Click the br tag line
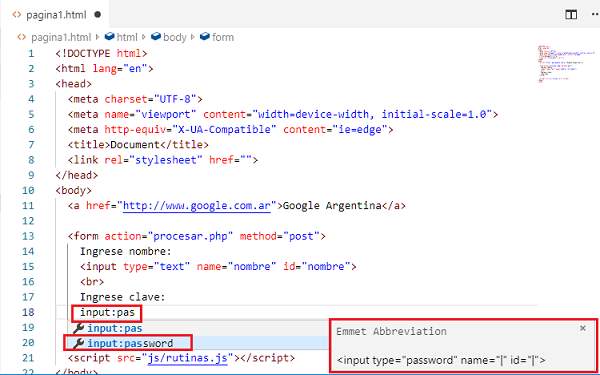The height and width of the screenshot is (375, 600). [x=92, y=282]
